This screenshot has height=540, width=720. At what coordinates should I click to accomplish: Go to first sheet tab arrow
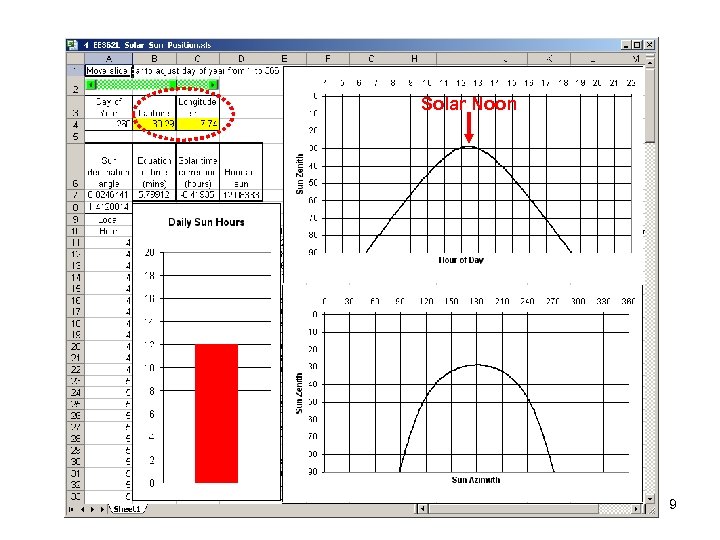coord(72,509)
